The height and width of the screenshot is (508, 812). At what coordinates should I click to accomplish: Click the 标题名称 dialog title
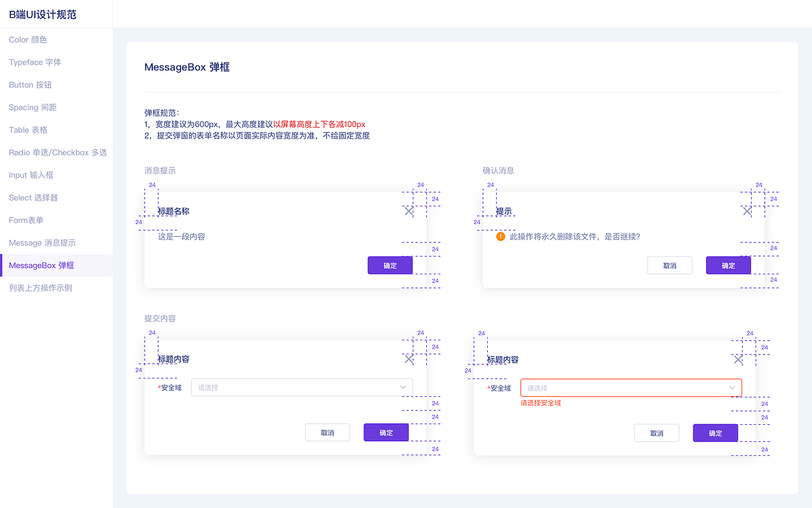pyautogui.click(x=173, y=211)
